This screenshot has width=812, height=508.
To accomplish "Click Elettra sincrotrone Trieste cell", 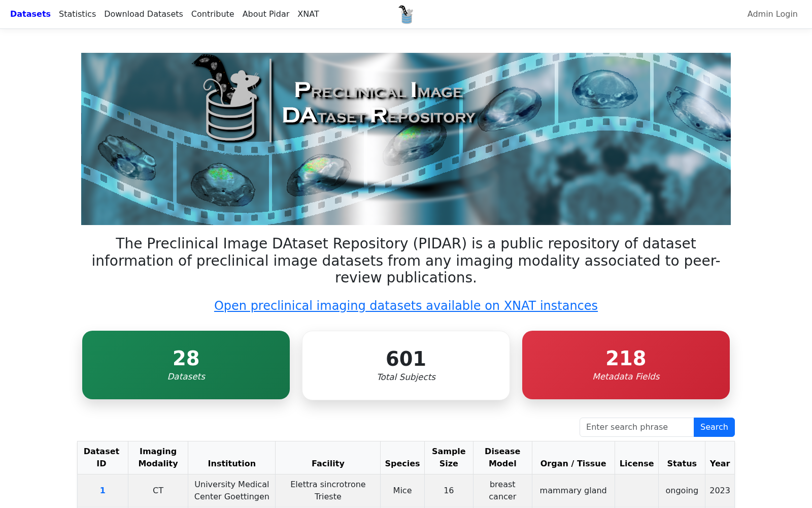I will coord(328,490).
